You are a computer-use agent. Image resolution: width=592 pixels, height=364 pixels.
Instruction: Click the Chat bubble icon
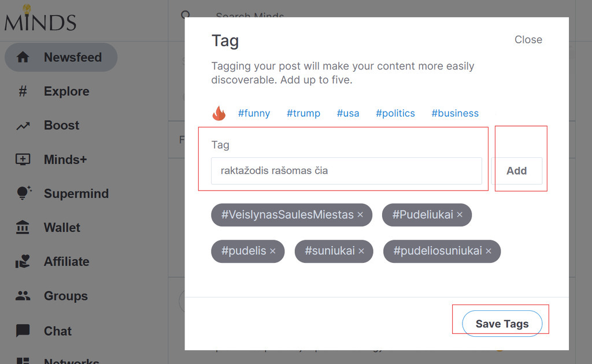tap(23, 330)
